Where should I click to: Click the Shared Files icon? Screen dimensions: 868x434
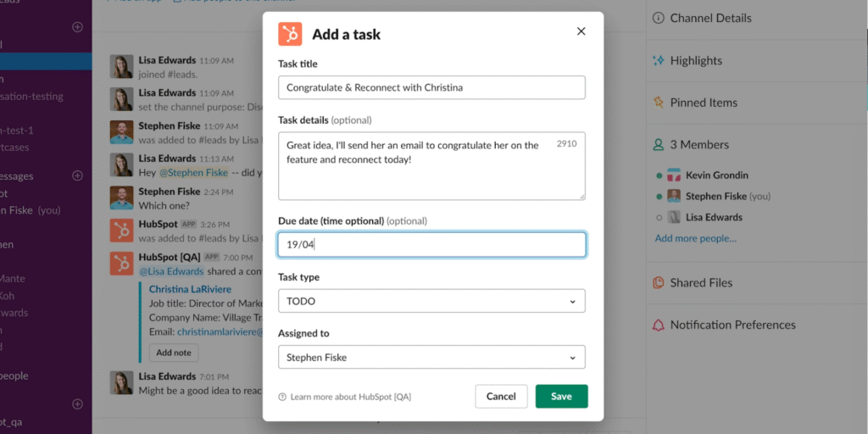click(x=658, y=283)
